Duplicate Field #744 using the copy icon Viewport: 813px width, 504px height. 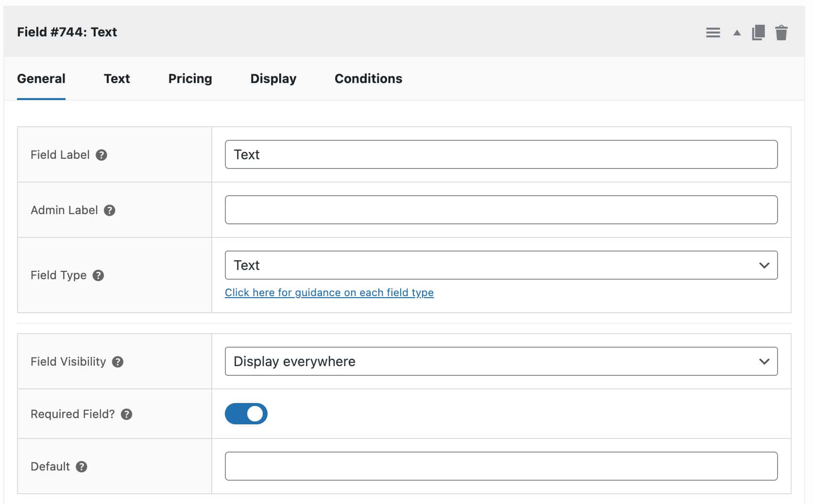(758, 32)
